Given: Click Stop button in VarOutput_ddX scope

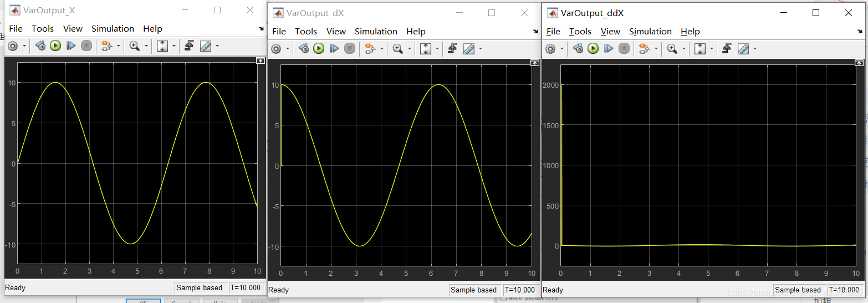Looking at the screenshot, I should [x=624, y=49].
